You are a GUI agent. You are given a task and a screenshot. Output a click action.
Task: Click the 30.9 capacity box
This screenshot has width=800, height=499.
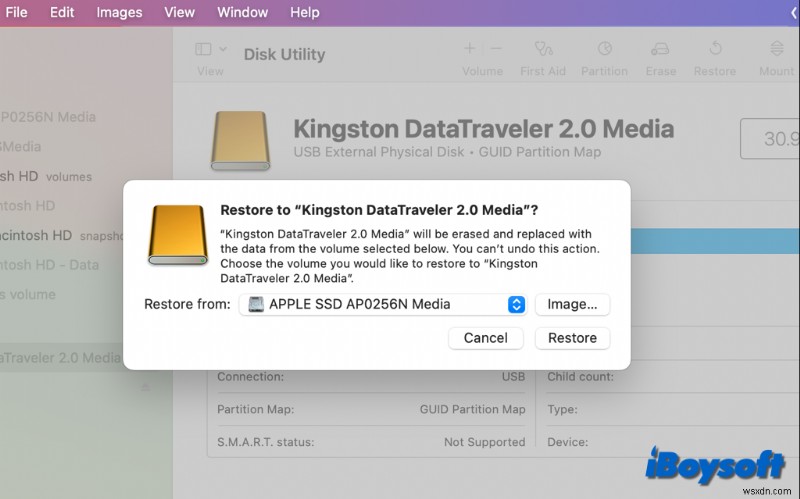pyautogui.click(x=770, y=138)
